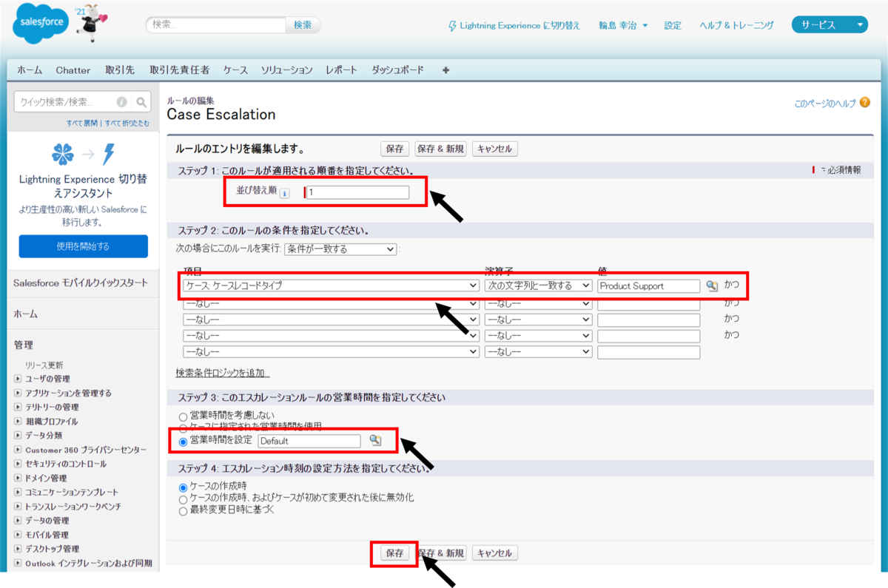Click the info icon in quick search box
The image size is (888, 588).
tap(121, 102)
